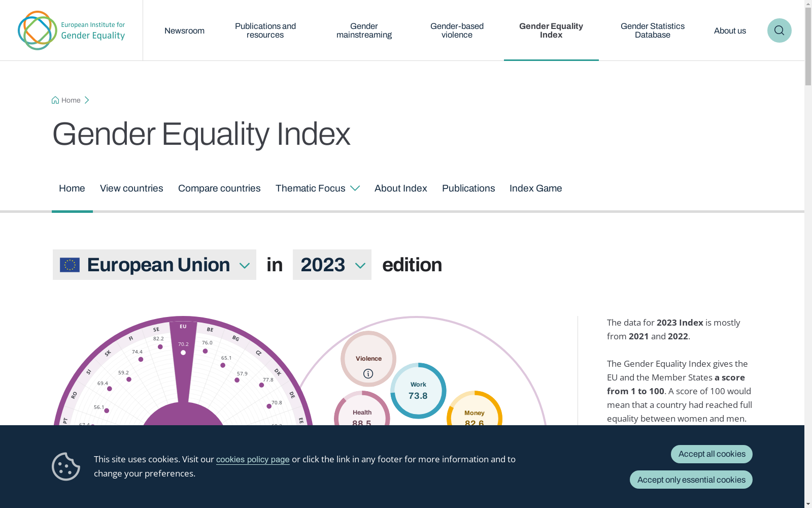
Task: Switch to the Home tab of the Index
Action: tap(72, 188)
